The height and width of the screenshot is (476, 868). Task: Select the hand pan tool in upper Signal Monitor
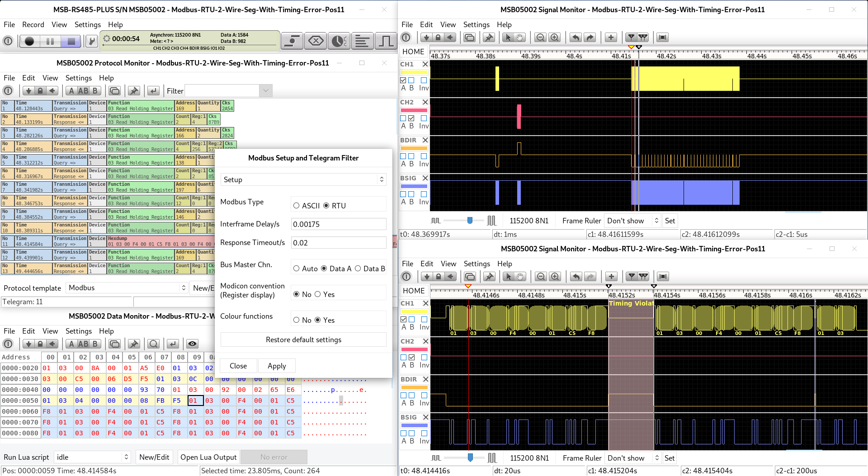[x=520, y=38]
